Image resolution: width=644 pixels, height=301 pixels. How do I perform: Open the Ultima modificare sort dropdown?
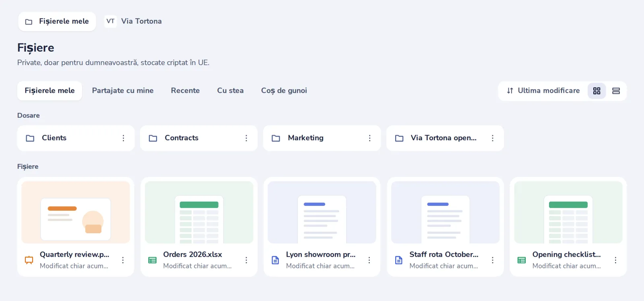[543, 91]
